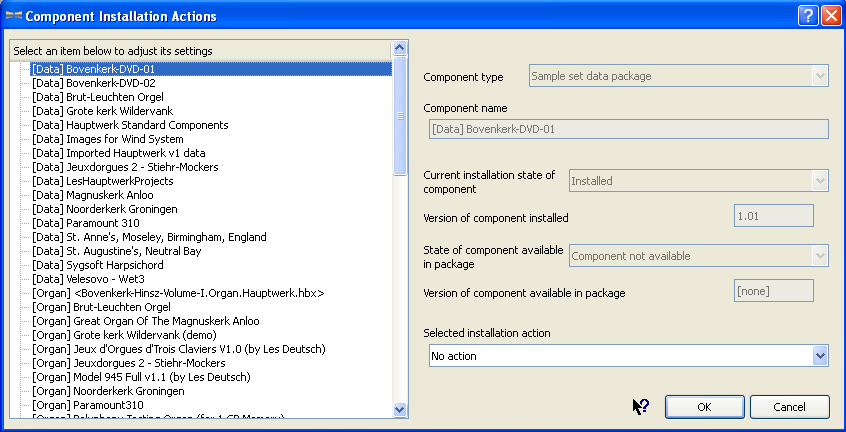Click the Cancel button
This screenshot has width=846, height=432.
coord(789,407)
